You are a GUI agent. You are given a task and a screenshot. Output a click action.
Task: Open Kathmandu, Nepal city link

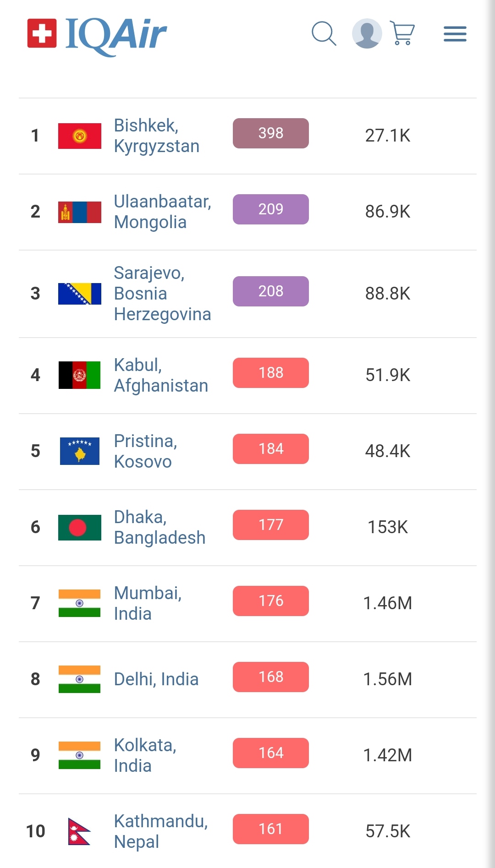coord(160,831)
